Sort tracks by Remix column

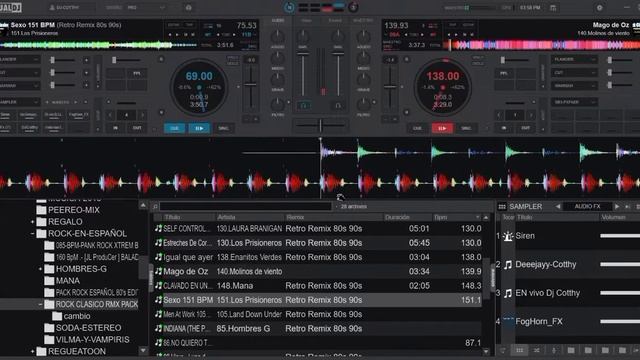point(334,217)
